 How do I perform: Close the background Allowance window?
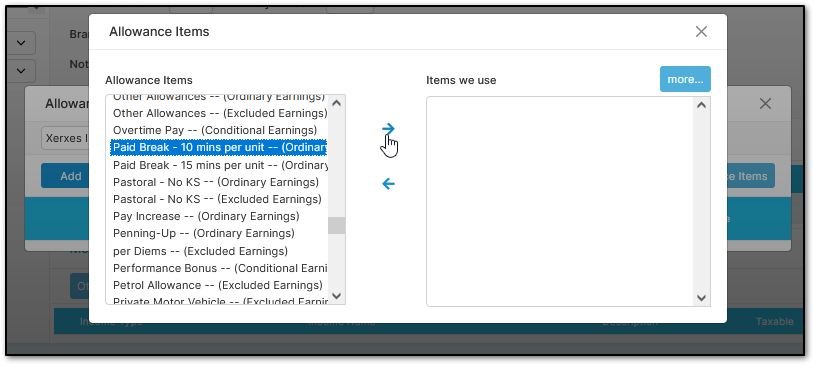coord(765,103)
